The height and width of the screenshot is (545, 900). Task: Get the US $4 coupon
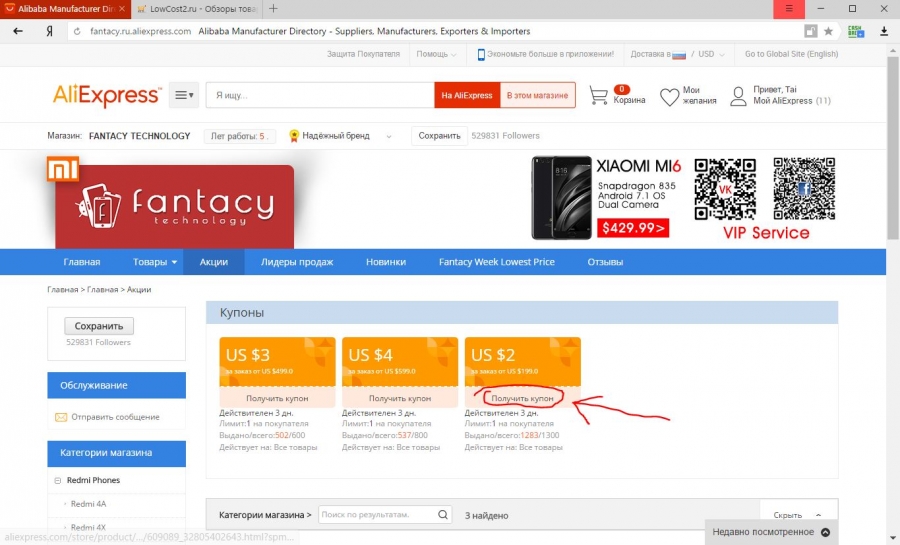[400, 398]
